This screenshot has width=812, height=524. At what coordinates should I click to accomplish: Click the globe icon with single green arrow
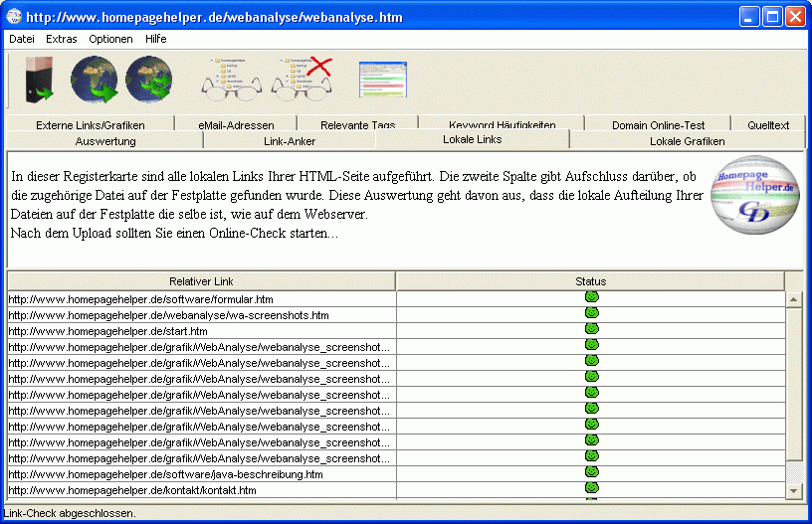(95, 80)
